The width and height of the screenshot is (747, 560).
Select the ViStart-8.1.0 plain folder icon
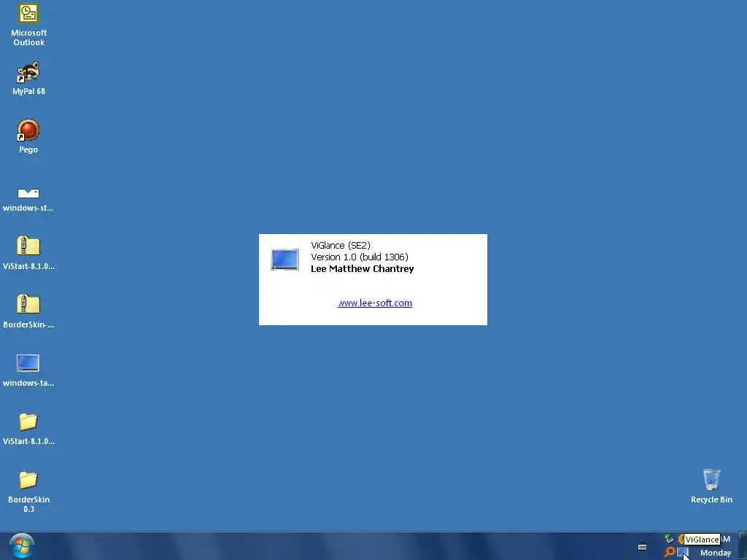[x=28, y=421]
